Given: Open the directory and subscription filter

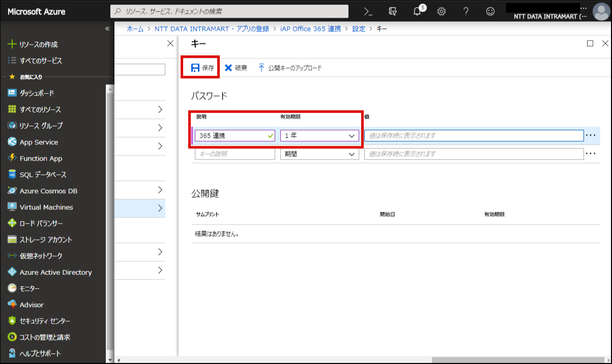Looking at the screenshot, I should click(x=392, y=11).
